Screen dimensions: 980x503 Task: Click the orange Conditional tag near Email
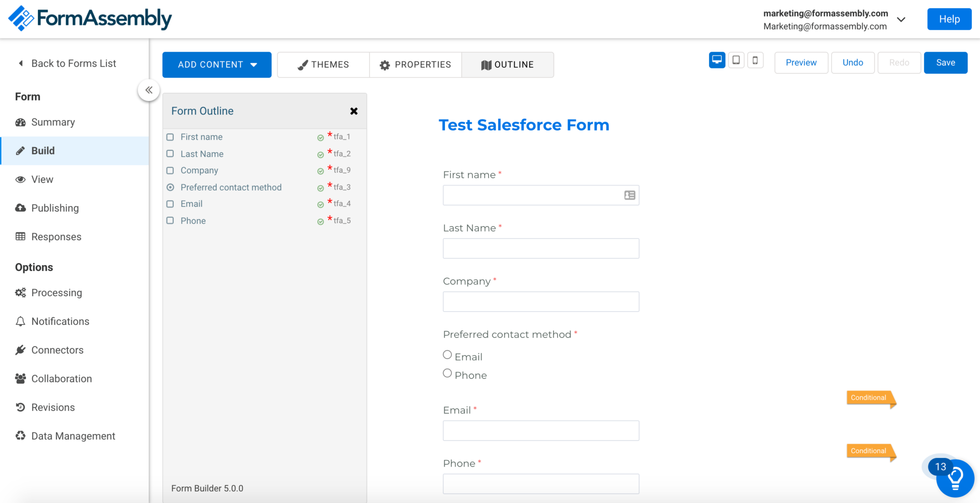[x=868, y=398]
